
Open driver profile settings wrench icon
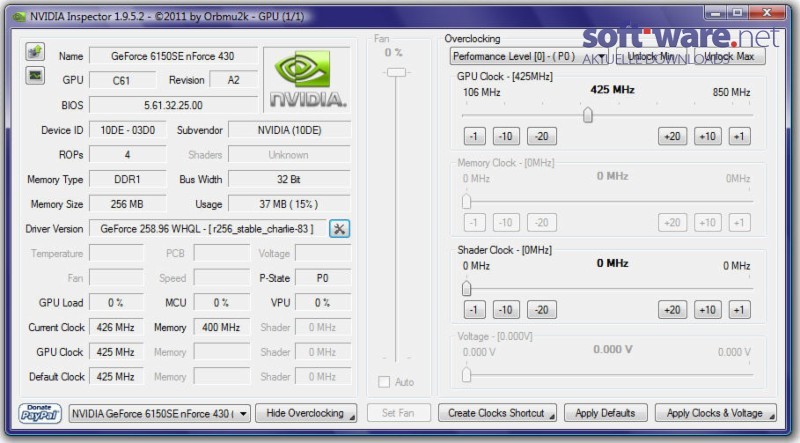click(339, 229)
